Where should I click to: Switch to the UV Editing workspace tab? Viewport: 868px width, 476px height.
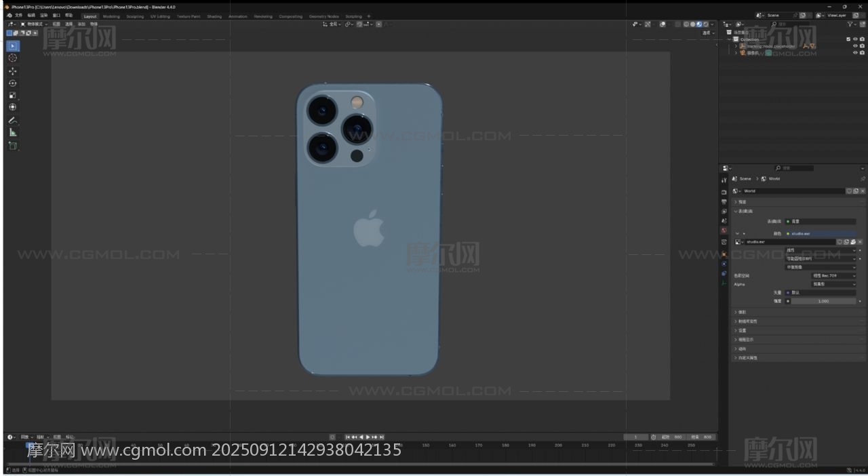point(160,16)
